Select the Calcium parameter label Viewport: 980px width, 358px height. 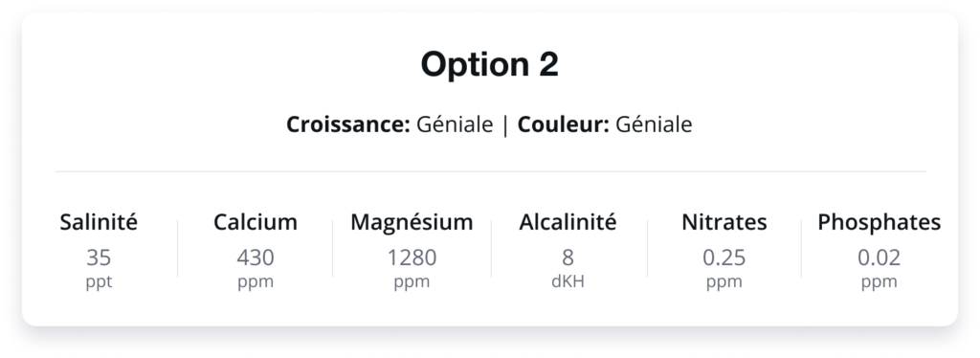[x=256, y=222]
